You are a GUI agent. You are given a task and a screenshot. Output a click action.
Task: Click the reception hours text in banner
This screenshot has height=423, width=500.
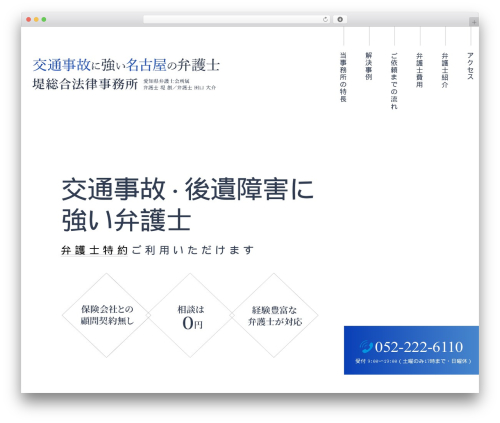pos(413,361)
